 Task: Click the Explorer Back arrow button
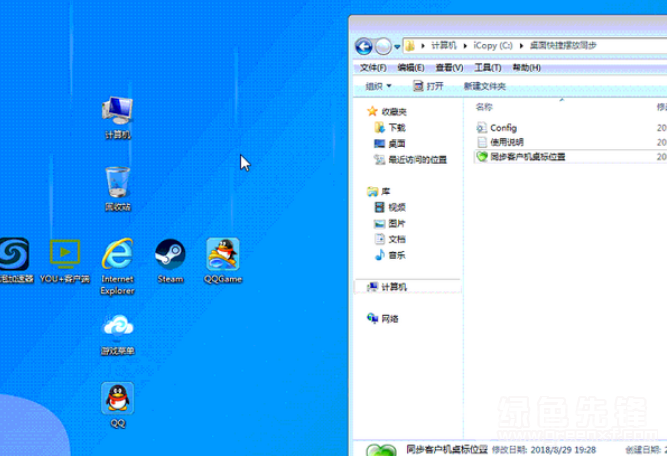coord(364,46)
